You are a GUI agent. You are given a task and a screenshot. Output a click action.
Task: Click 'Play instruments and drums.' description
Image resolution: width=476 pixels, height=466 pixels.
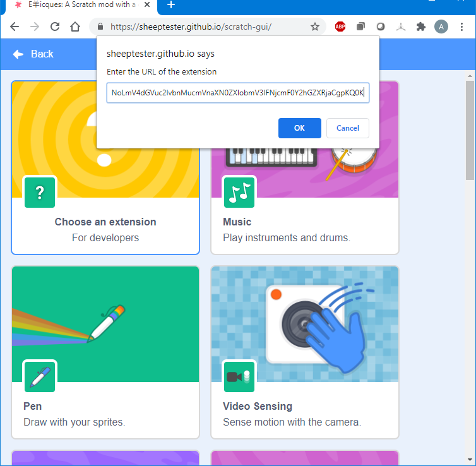(287, 237)
